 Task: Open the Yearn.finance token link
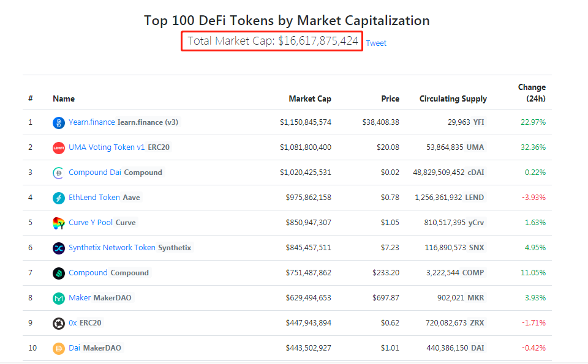pyautogui.click(x=92, y=122)
